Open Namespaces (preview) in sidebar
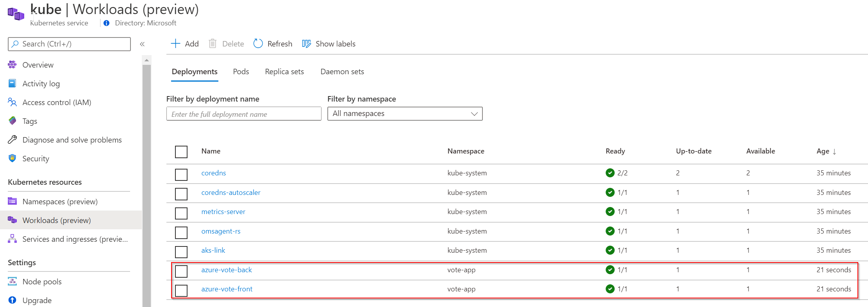 pos(60,202)
